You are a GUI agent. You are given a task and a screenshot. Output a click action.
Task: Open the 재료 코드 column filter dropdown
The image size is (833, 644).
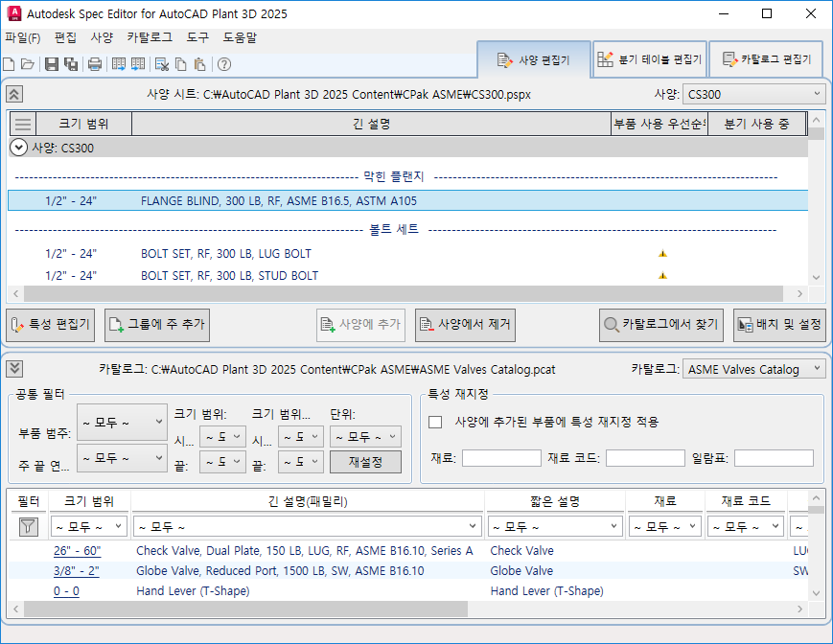click(746, 527)
